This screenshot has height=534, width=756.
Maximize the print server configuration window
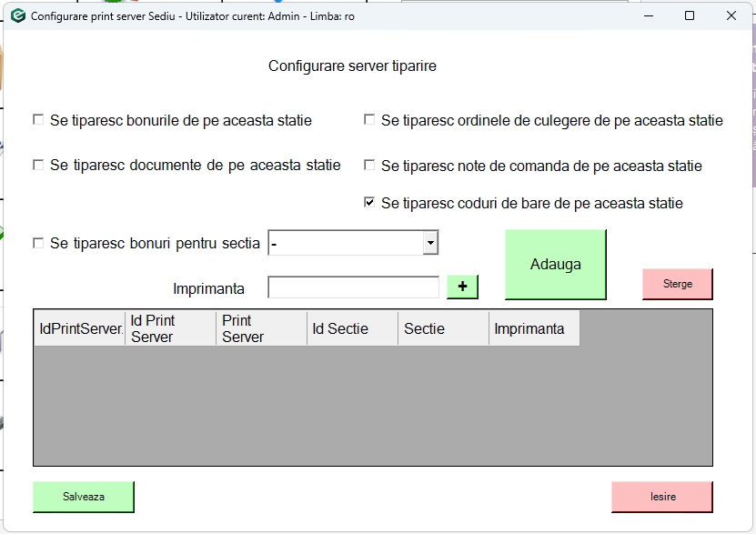pyautogui.click(x=690, y=15)
